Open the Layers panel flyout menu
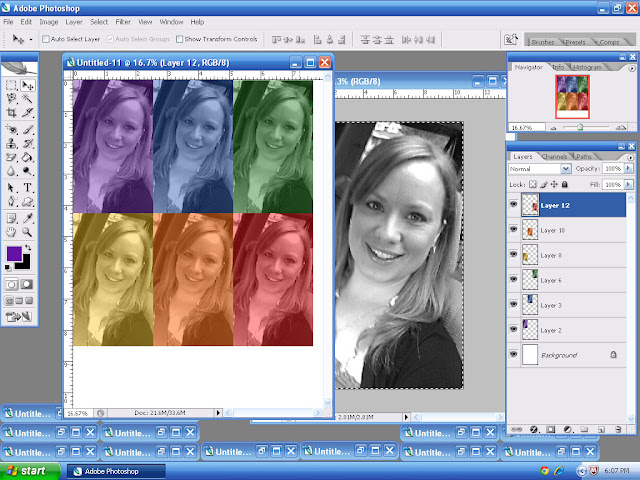 [630, 157]
